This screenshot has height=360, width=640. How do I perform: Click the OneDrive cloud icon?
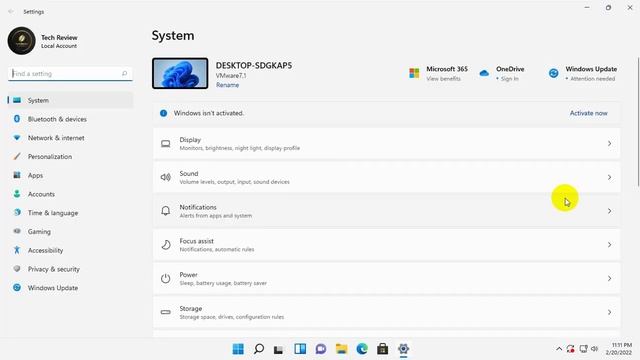click(x=484, y=73)
